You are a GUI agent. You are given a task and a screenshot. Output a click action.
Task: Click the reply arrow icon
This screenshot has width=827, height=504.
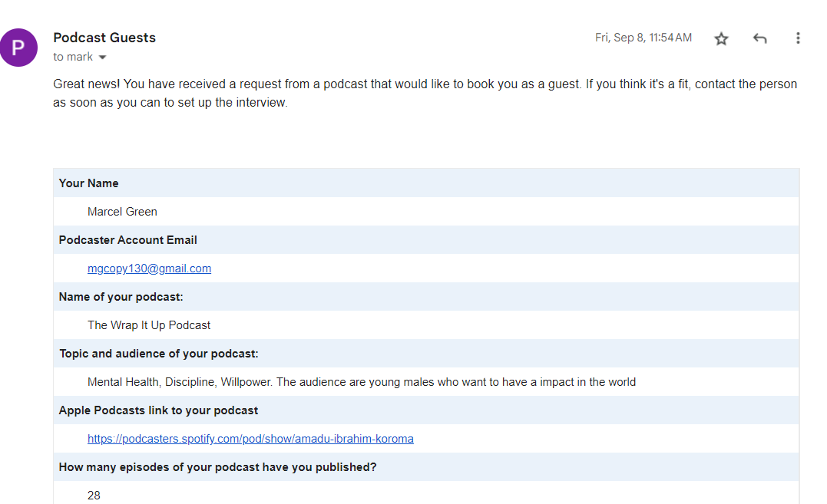[x=759, y=38]
